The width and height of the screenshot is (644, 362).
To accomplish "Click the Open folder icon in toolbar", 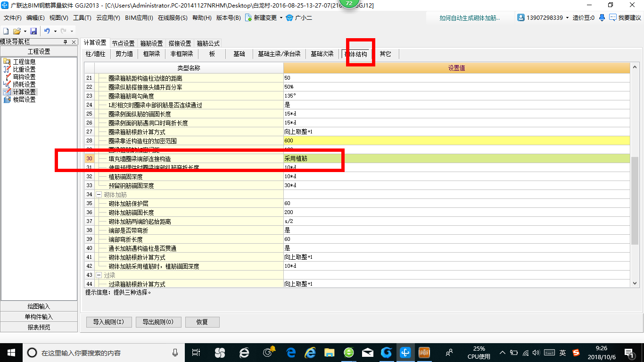I will (x=17, y=31).
